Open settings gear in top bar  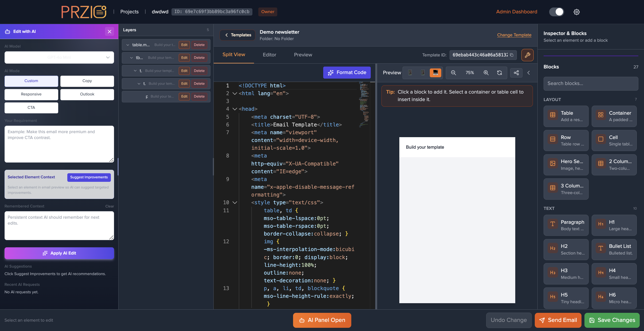pyautogui.click(x=576, y=12)
